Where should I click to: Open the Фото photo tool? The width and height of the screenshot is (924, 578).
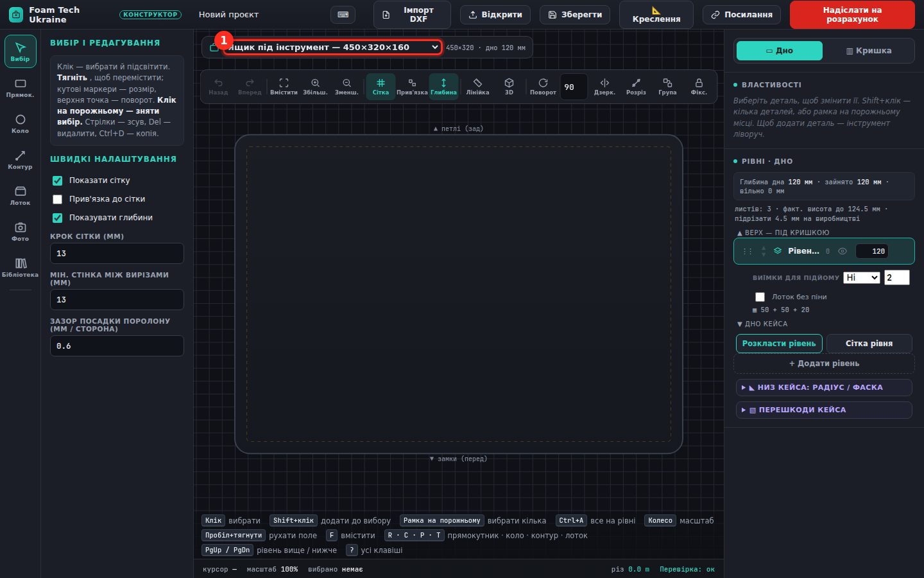pyautogui.click(x=20, y=232)
